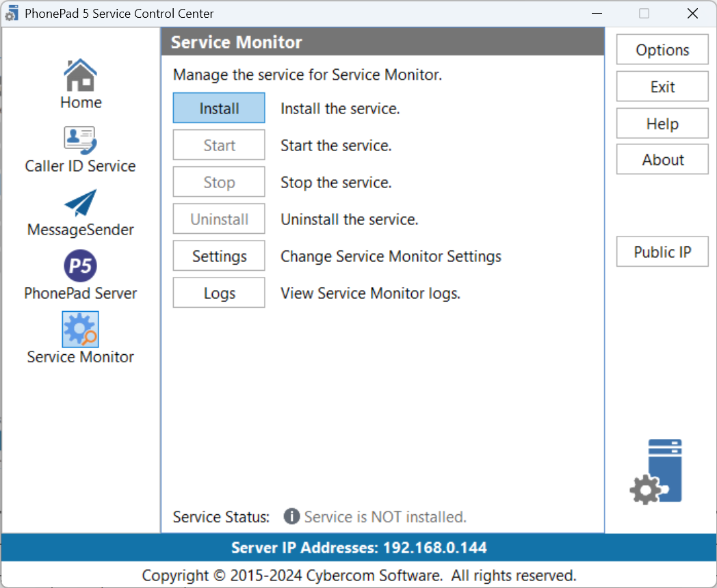
Task: Select the Caller ID Service icon
Action: pos(81,140)
